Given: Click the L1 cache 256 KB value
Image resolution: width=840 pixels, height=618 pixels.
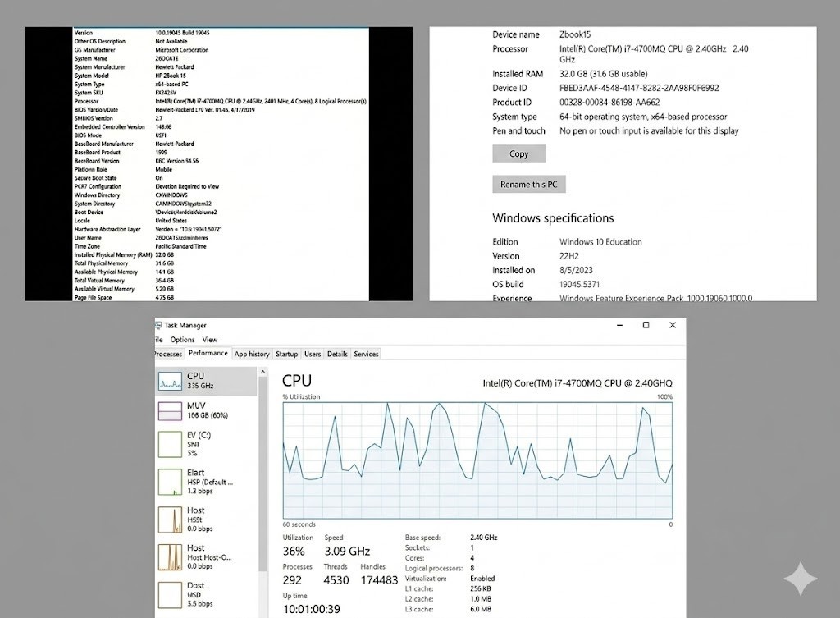Looking at the screenshot, I should coord(481,588).
